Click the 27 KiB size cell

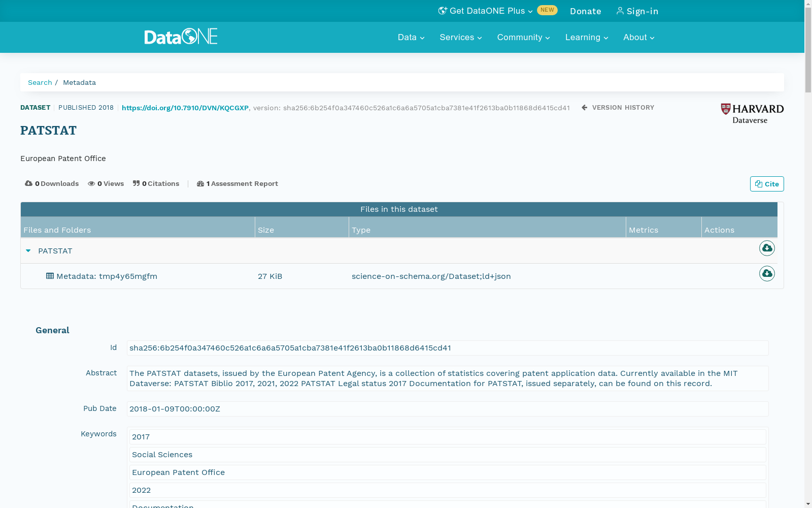click(270, 276)
